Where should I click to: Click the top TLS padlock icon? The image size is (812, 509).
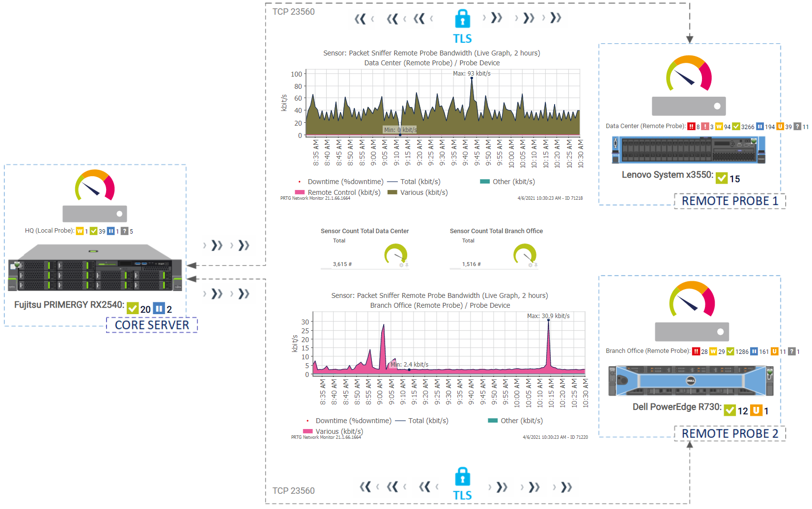[x=462, y=19]
